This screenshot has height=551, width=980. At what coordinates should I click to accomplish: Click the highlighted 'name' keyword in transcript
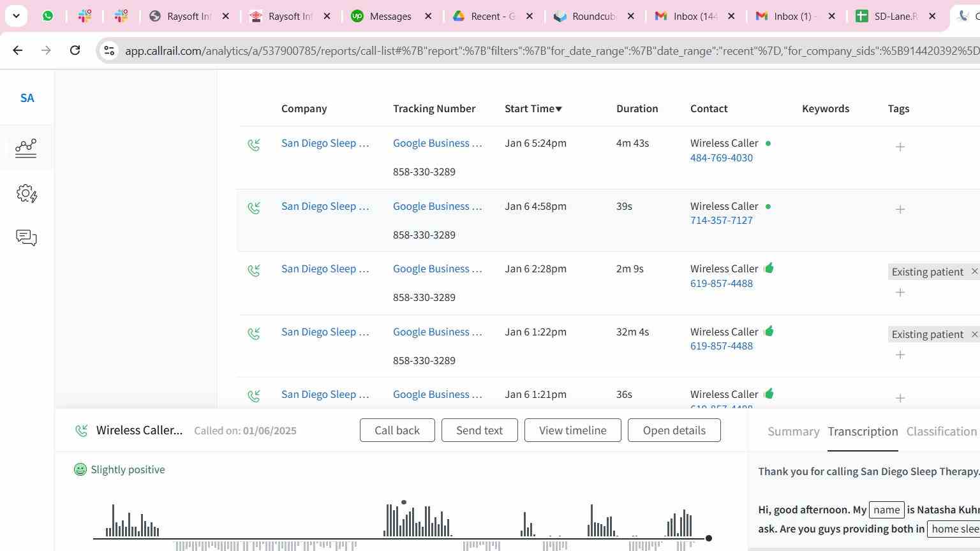click(x=886, y=510)
